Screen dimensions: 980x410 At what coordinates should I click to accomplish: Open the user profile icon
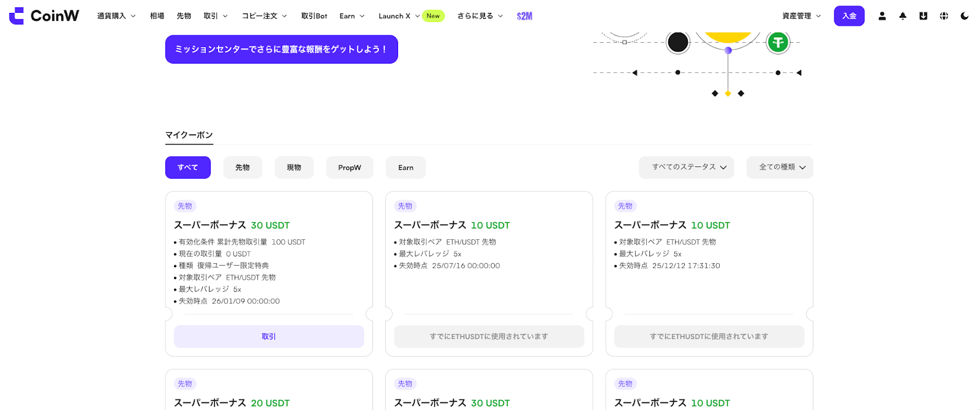882,16
